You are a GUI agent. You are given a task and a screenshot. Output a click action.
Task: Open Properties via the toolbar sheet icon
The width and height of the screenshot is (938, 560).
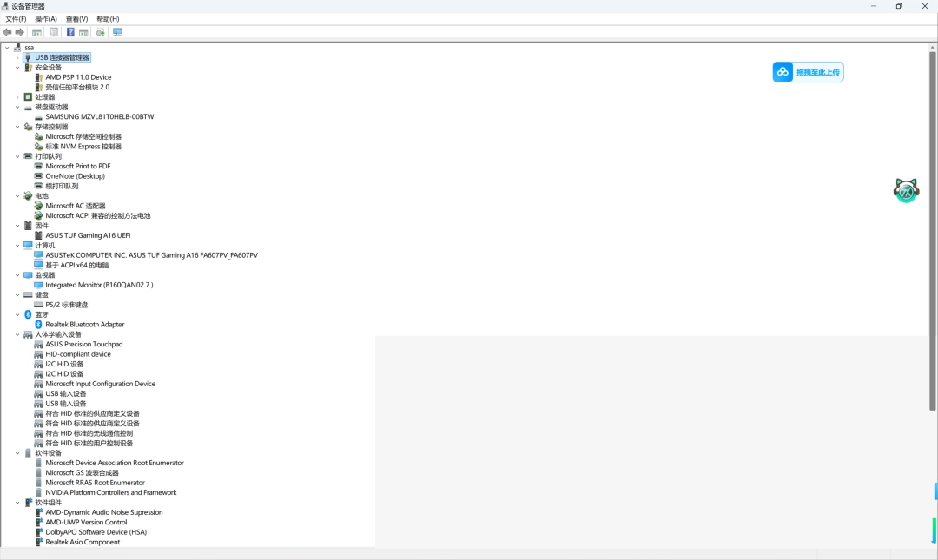coord(54,32)
